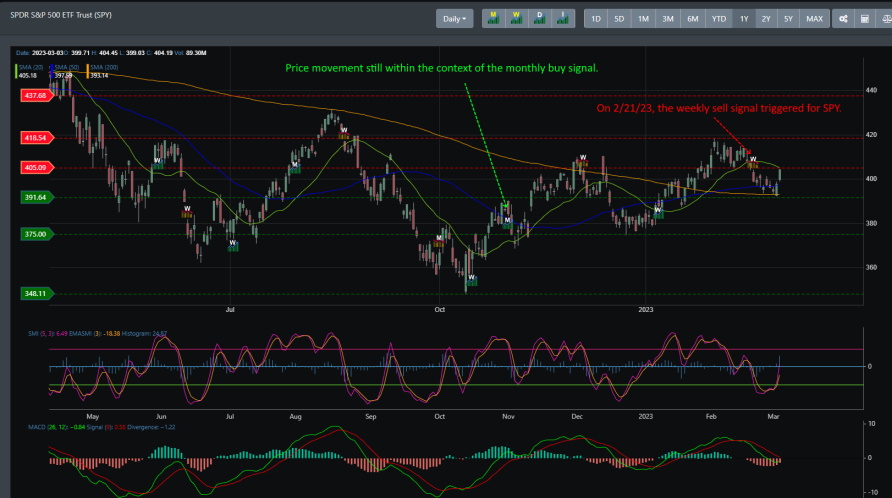The height and width of the screenshot is (498, 892).
Task: Click the 391.64 green support tag
Action: 36,197
